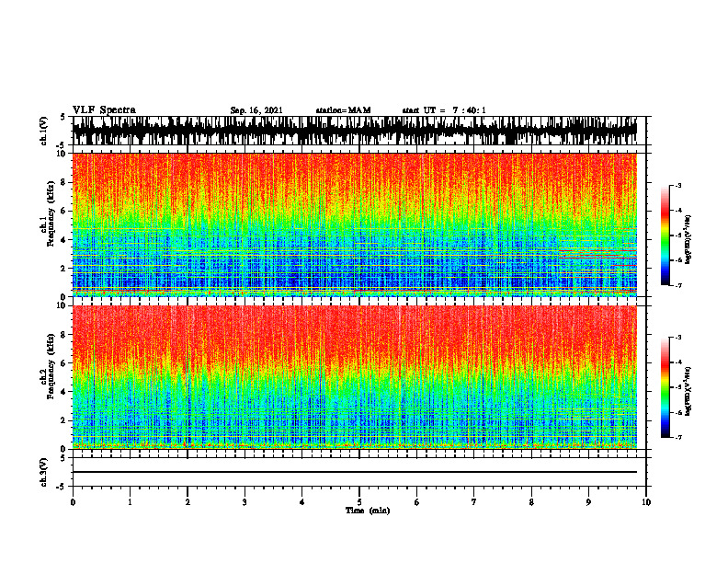
Task: Click the "-7" label on ch.1 color bar
Action: coord(678,285)
